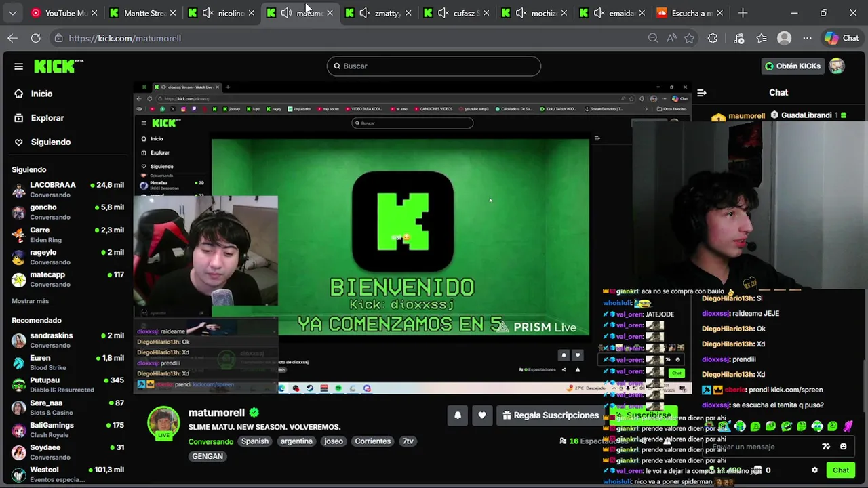Open the Conversando category link
Viewport: 868px width, 488px height.
tap(211, 441)
